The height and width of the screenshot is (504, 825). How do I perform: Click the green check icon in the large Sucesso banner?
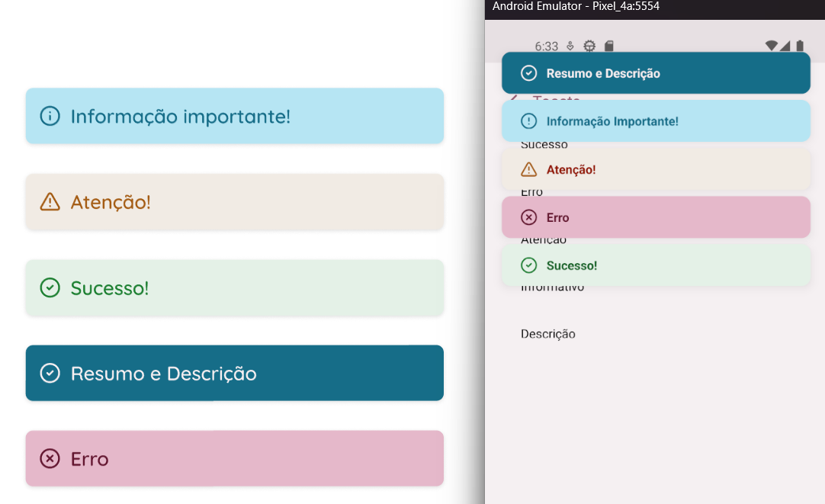coord(50,287)
